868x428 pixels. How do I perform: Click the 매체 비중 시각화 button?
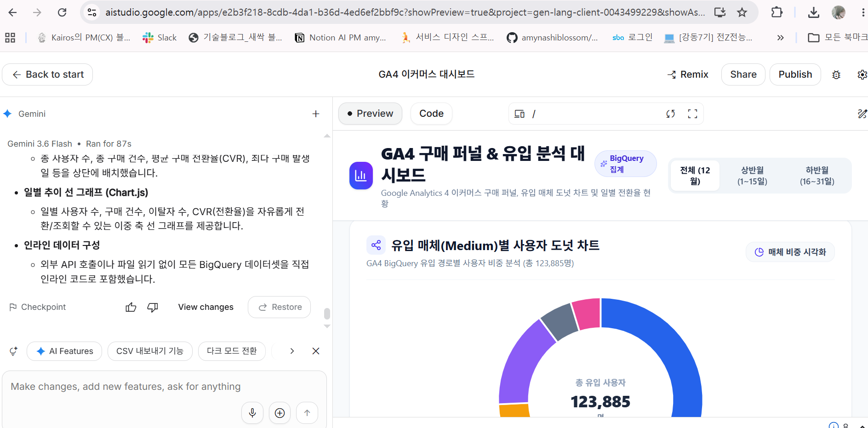pos(790,252)
